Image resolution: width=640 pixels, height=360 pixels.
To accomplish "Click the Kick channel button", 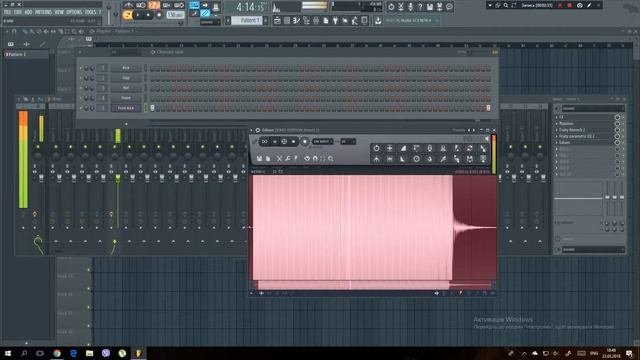I will click(x=126, y=68).
